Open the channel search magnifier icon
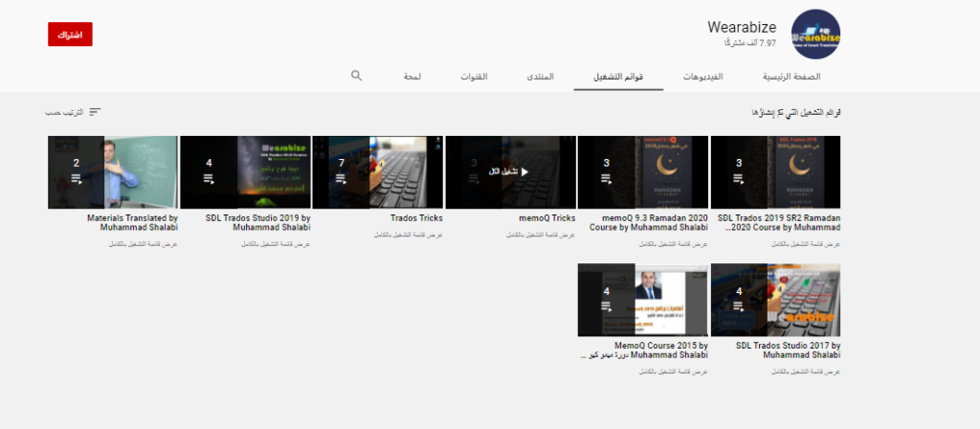The width and height of the screenshot is (980, 429). click(x=356, y=76)
